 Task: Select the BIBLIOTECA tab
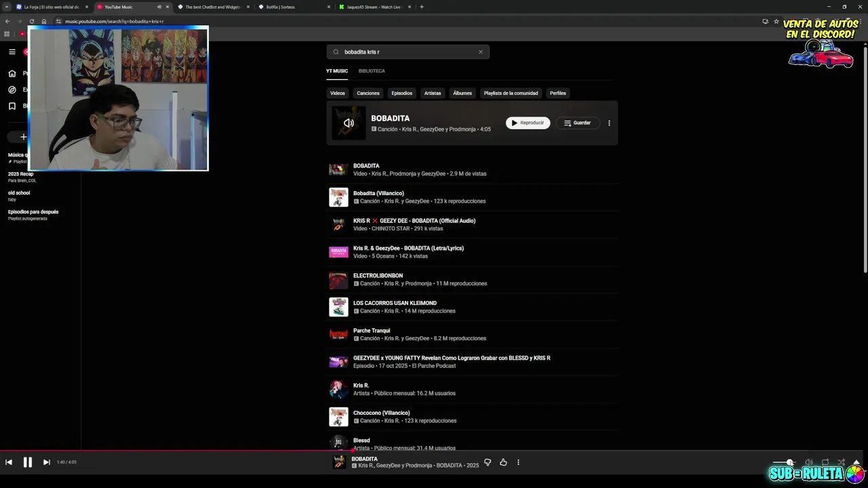pyautogui.click(x=372, y=70)
